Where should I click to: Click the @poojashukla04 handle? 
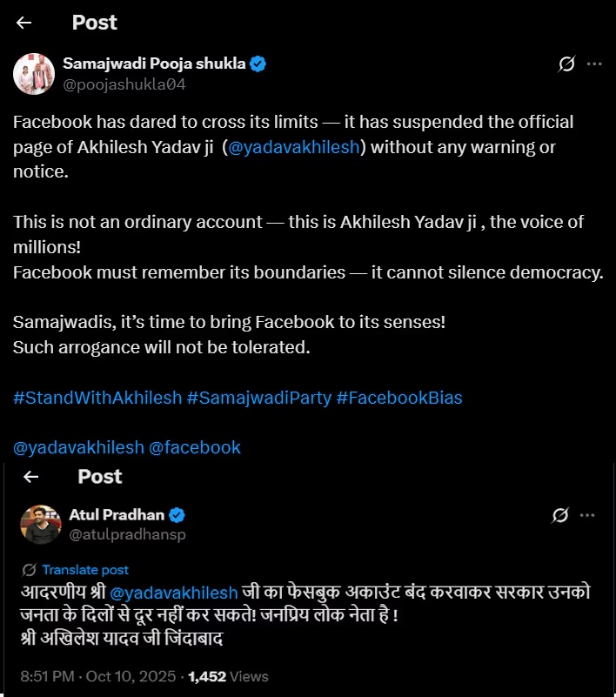coord(124,84)
